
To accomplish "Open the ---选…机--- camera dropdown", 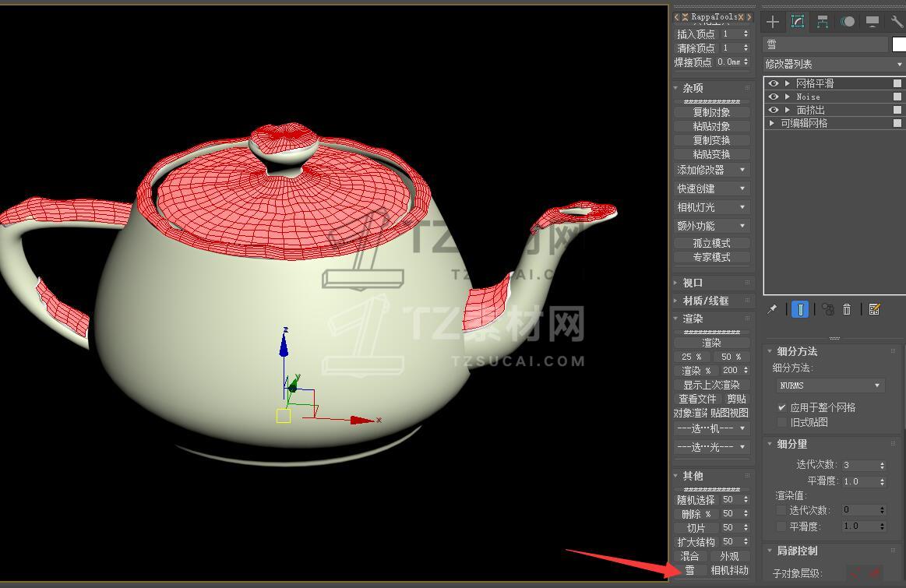I will tap(712, 428).
